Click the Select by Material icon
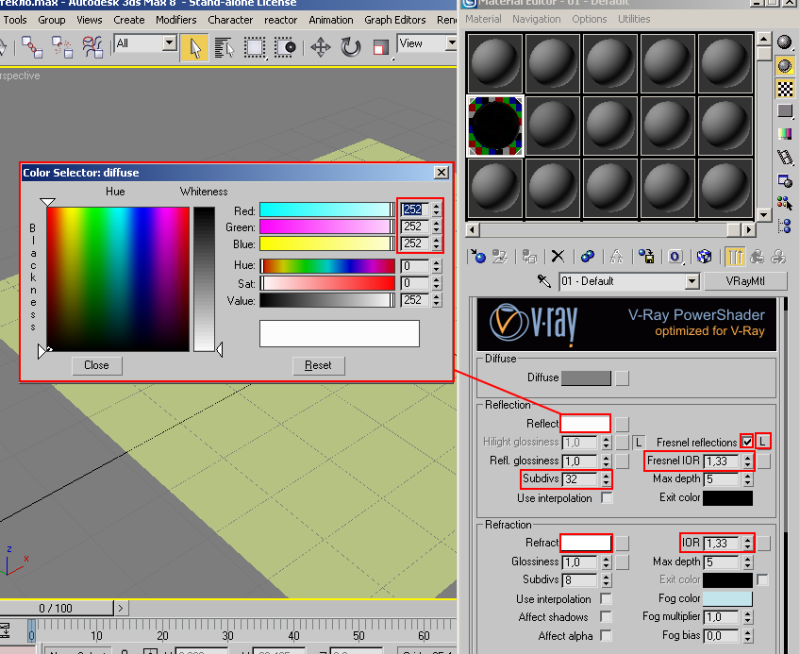This screenshot has width=800, height=654. click(785, 203)
